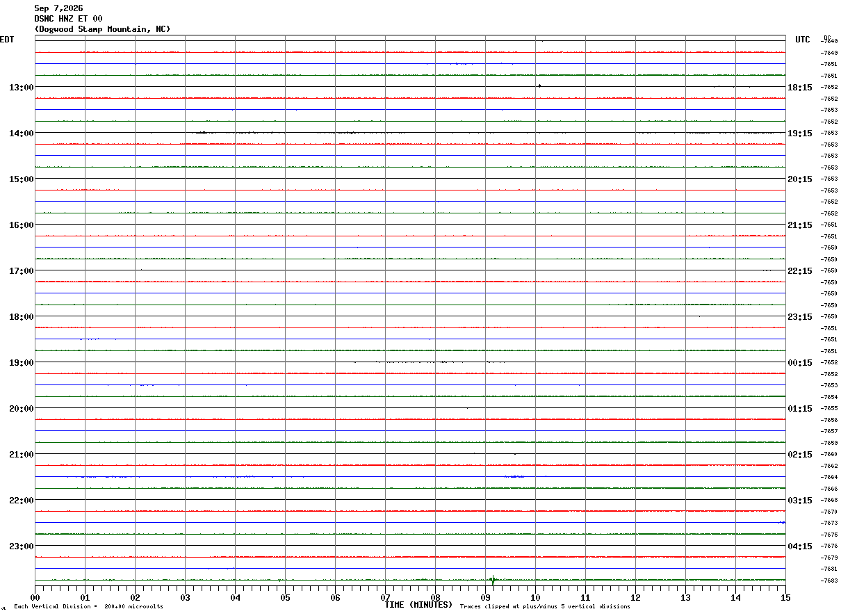Click the black spike on the 13:00 trace

coord(539,86)
